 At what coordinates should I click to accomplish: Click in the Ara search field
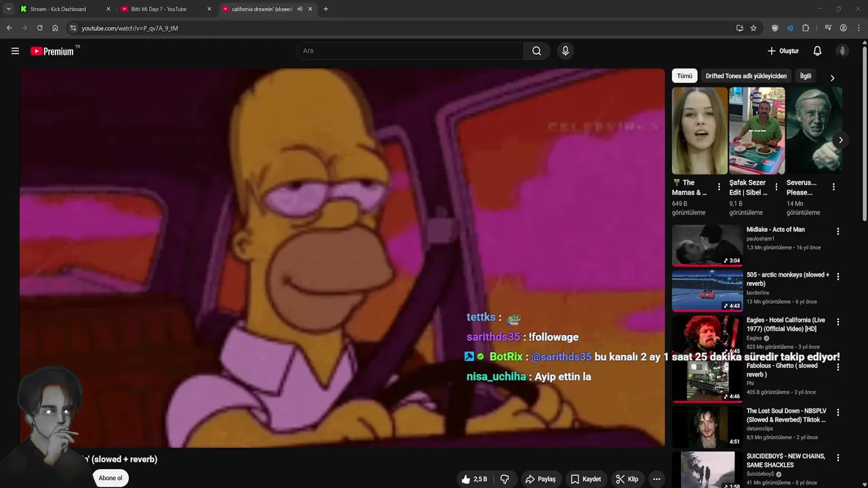[410, 51]
